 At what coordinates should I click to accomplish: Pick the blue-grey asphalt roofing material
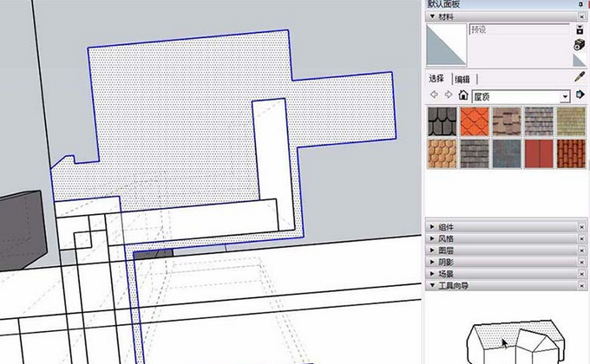coord(507,153)
